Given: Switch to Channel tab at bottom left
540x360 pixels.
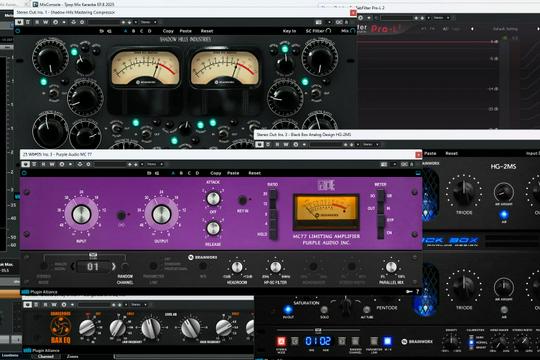Looking at the screenshot, I should (46, 357).
